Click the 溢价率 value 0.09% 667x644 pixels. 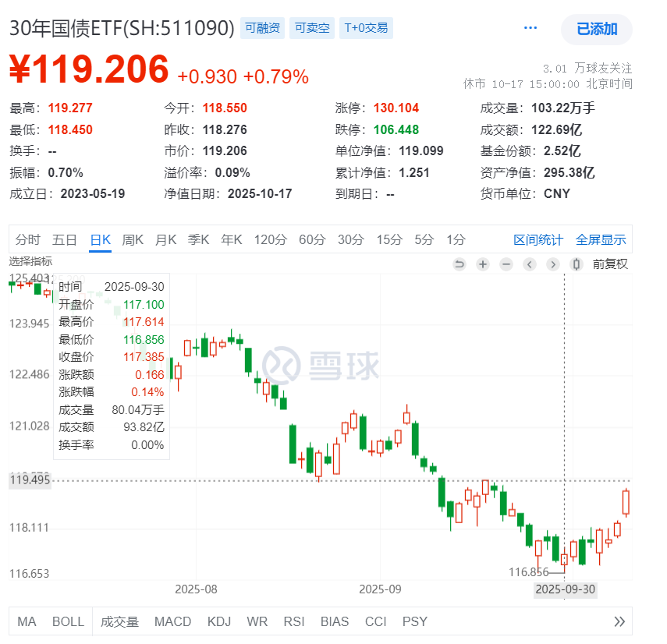point(232,172)
